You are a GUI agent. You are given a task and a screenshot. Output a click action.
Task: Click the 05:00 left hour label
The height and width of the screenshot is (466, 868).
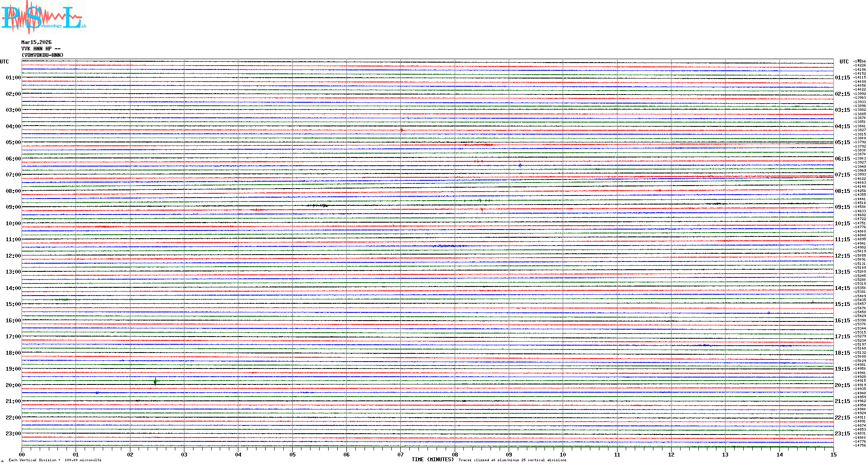point(13,142)
